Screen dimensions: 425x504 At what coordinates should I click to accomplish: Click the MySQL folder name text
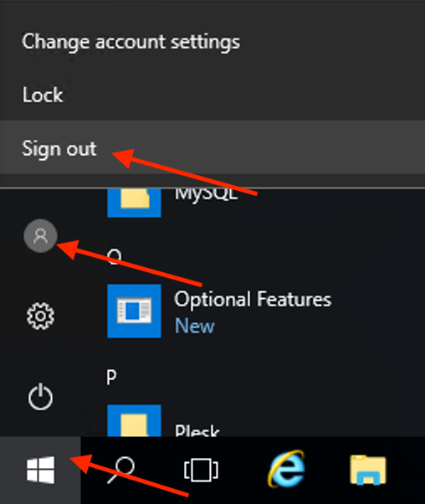click(x=207, y=194)
